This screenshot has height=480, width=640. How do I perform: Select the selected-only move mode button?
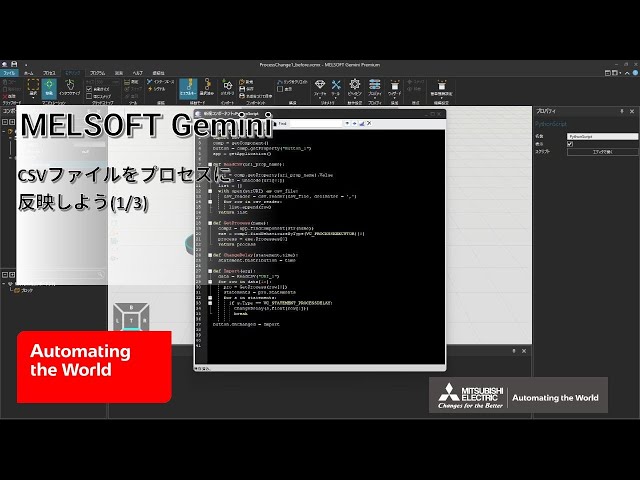(207, 88)
